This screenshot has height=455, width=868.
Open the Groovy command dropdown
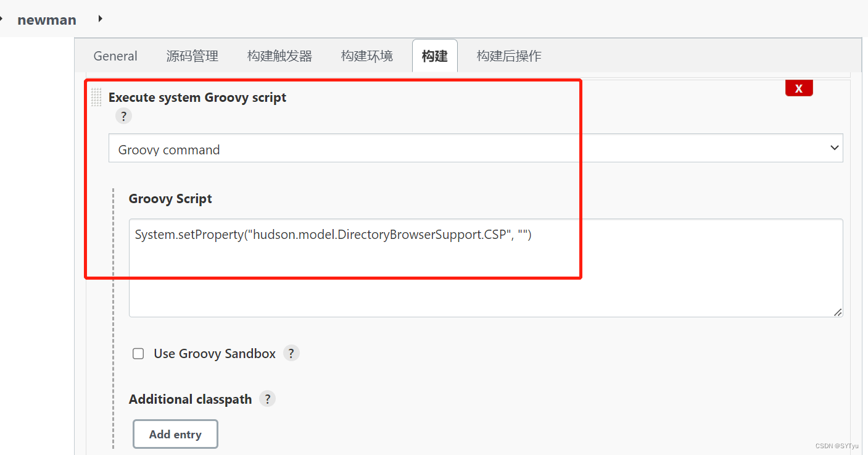[x=476, y=149]
